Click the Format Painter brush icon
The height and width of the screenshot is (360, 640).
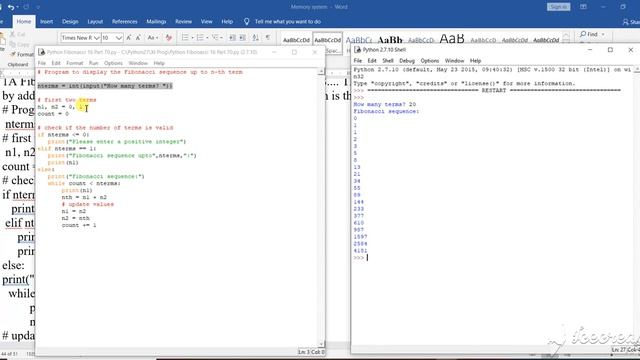pyautogui.click(x=13, y=54)
